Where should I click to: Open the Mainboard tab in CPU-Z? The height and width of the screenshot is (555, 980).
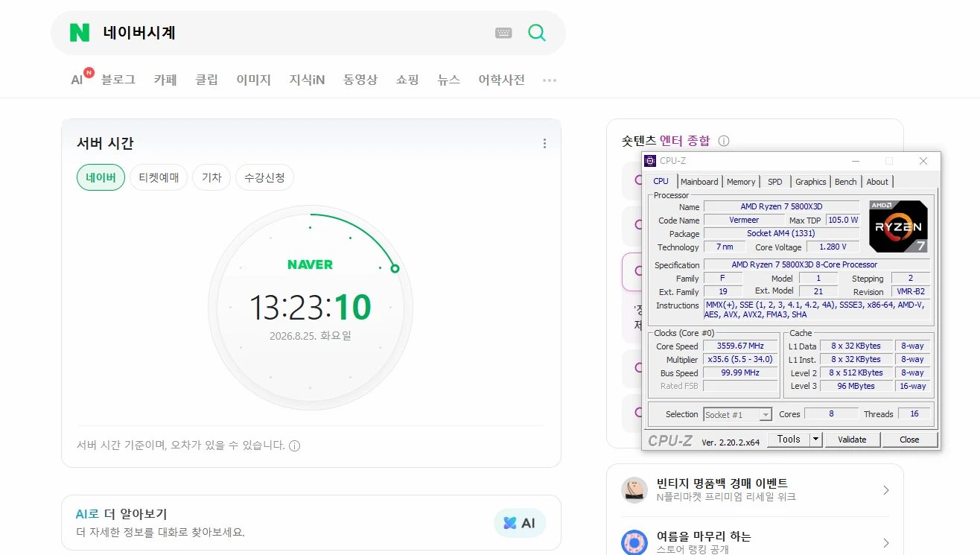pyautogui.click(x=699, y=182)
